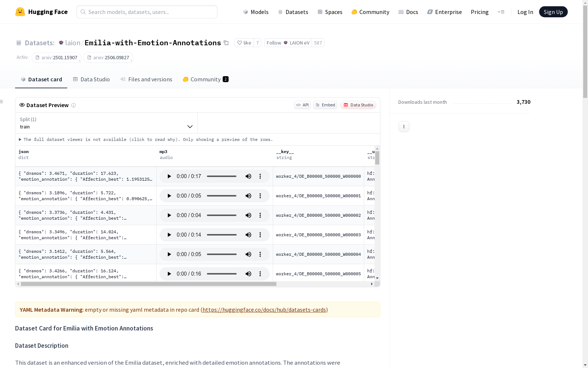588x368 pixels.
Task: Play the 0:04 duration audio clip
Action: pyautogui.click(x=169, y=215)
